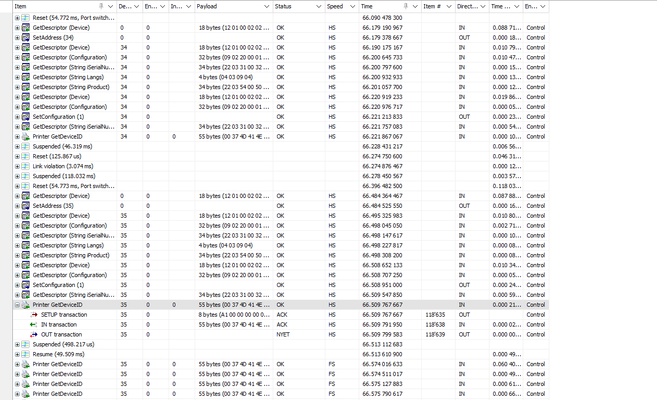657x400 pixels.
Task: Select the SETUP transaction row text
Action: tap(64, 315)
